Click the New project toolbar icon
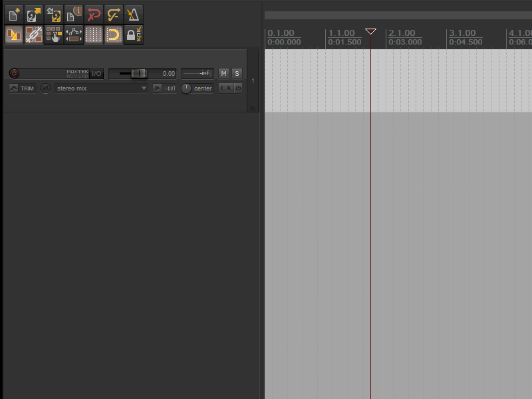The width and height of the screenshot is (532, 399). 14,15
